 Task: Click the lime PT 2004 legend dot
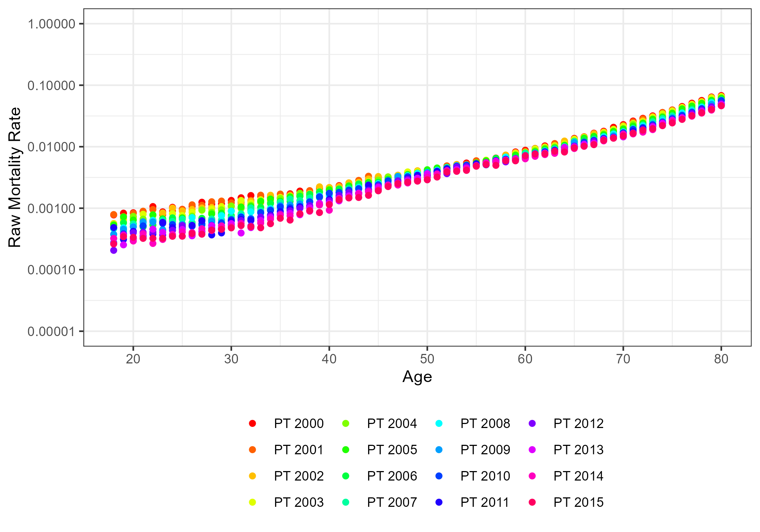[346, 423]
